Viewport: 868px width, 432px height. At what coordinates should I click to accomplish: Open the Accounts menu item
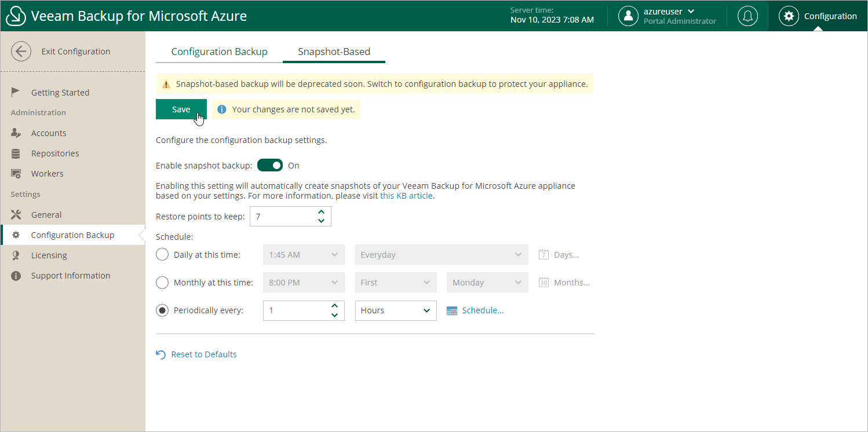(x=73, y=133)
